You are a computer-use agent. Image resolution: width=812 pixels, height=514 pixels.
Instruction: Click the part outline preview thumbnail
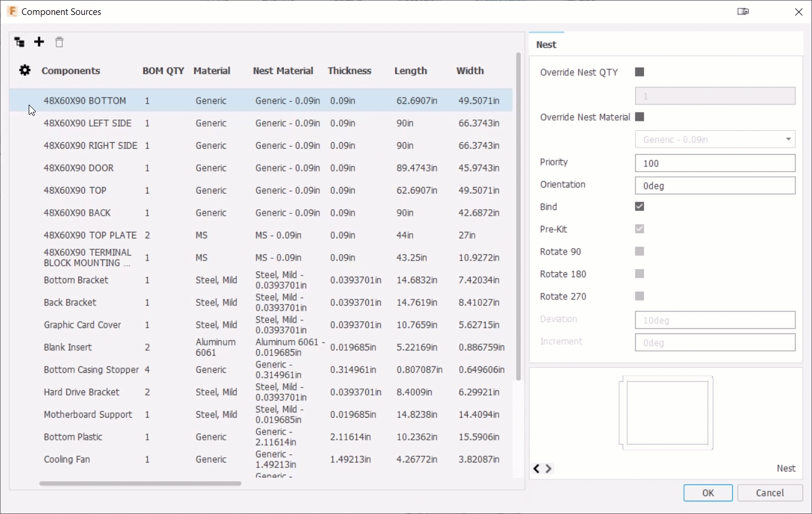coord(666,413)
